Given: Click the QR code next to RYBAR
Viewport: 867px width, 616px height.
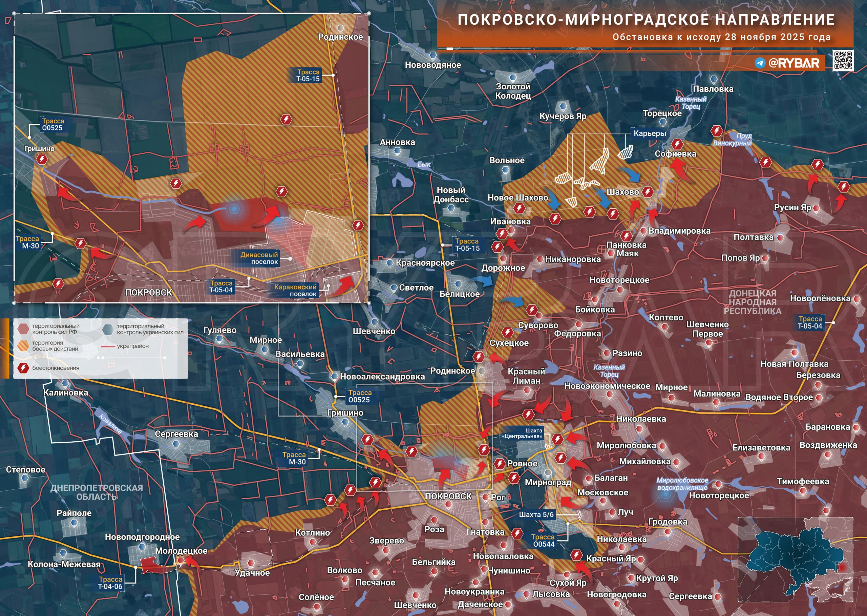Looking at the screenshot, I should (x=843, y=60).
